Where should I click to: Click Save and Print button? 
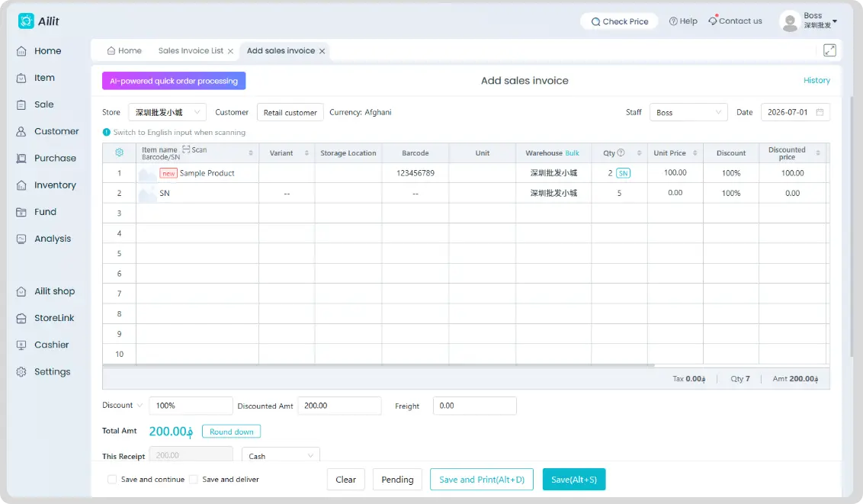(482, 480)
